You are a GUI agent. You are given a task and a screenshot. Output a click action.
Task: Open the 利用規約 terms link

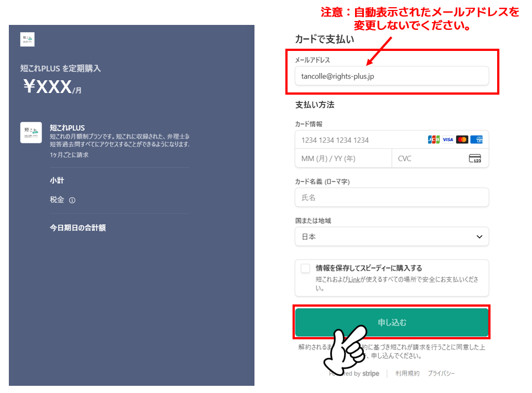coord(407,374)
